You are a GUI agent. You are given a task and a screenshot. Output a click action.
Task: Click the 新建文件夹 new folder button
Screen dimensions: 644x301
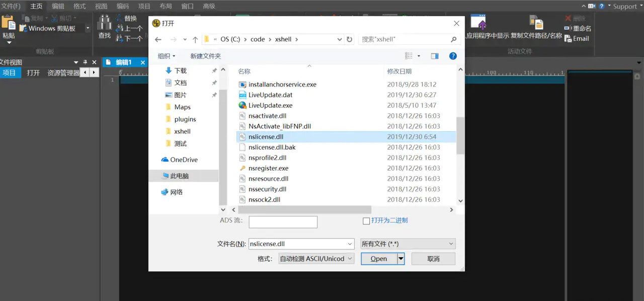[205, 56]
